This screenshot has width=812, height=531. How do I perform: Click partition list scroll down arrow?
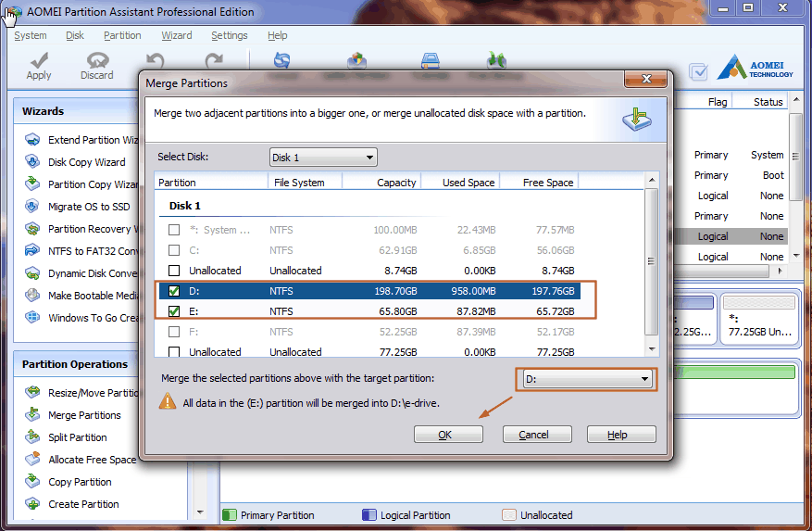point(652,349)
